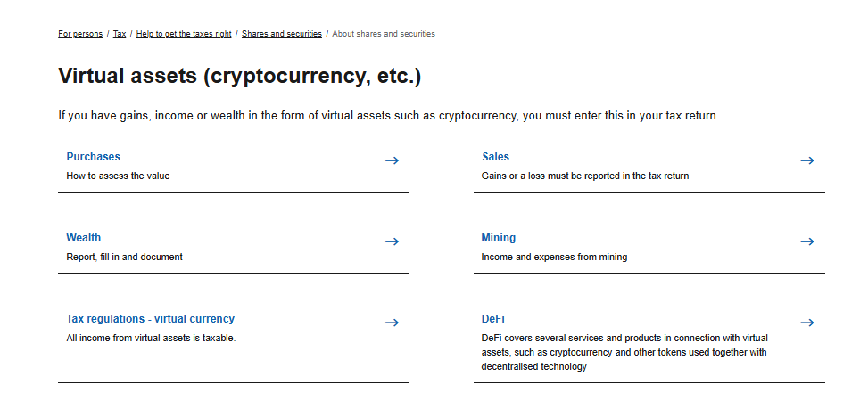Open the Shares and securities breadcrumb
The width and height of the screenshot is (868, 409).
[x=282, y=34]
